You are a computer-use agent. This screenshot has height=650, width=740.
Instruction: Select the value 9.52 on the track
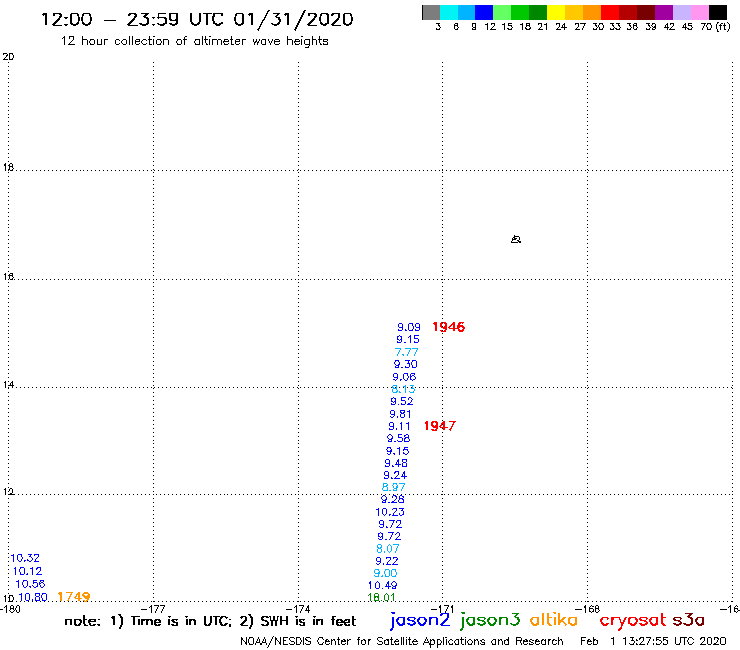pyautogui.click(x=402, y=401)
